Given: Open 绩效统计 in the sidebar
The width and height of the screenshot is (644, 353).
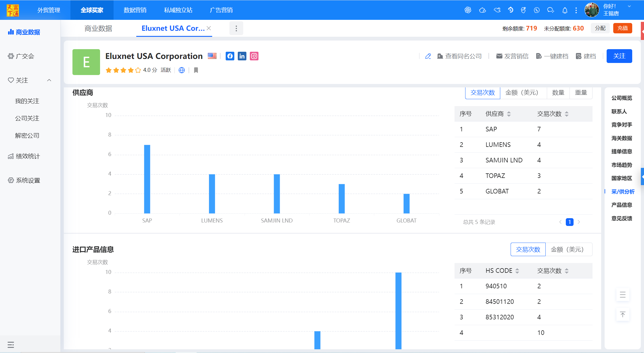Looking at the screenshot, I should coord(24,156).
